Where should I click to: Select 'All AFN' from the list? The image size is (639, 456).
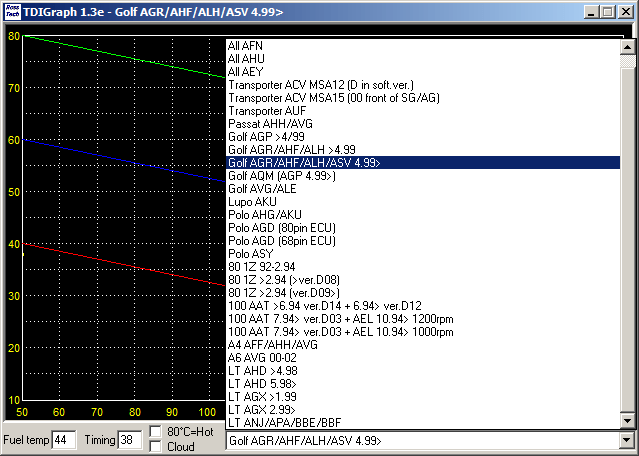click(x=423, y=46)
